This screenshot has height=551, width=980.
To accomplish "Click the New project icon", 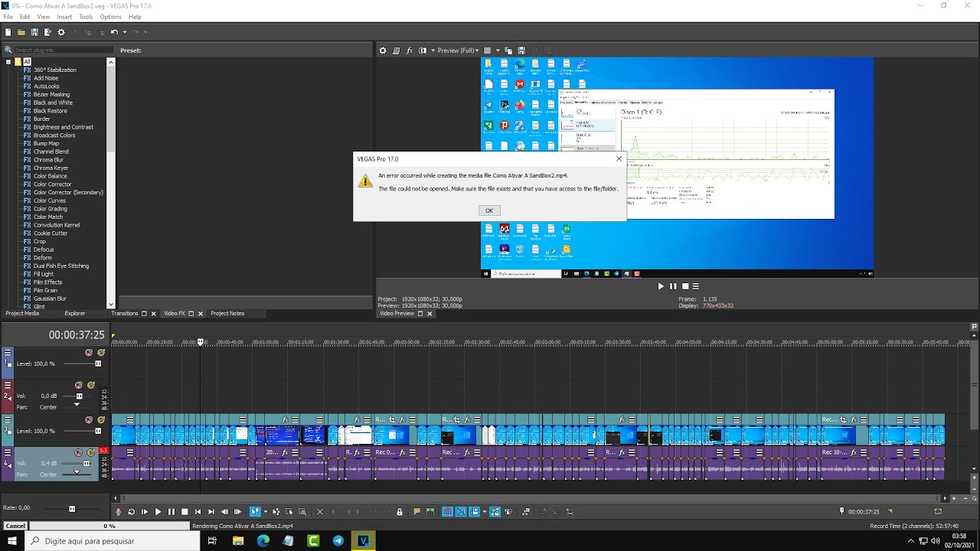I will (x=8, y=32).
